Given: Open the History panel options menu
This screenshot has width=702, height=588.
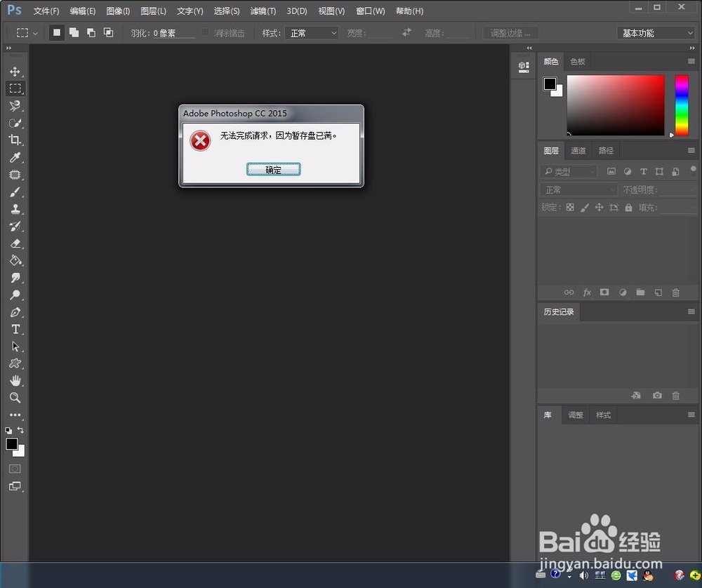Looking at the screenshot, I should [691, 312].
